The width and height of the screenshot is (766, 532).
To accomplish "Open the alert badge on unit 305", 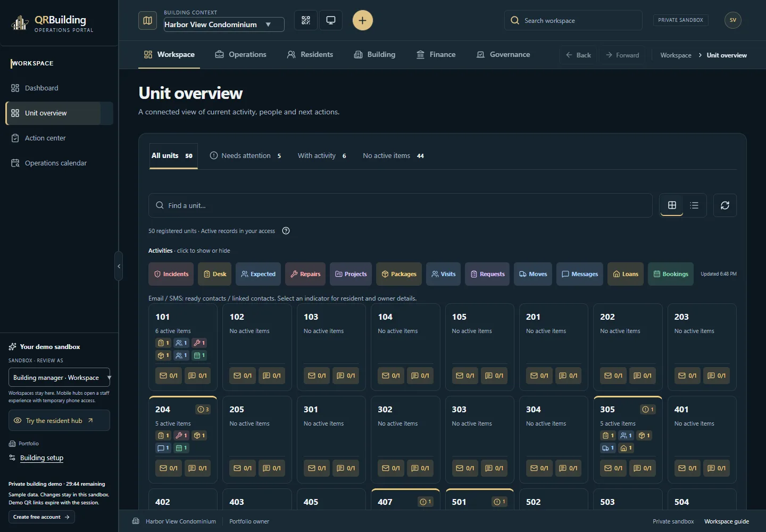I will pyautogui.click(x=648, y=410).
